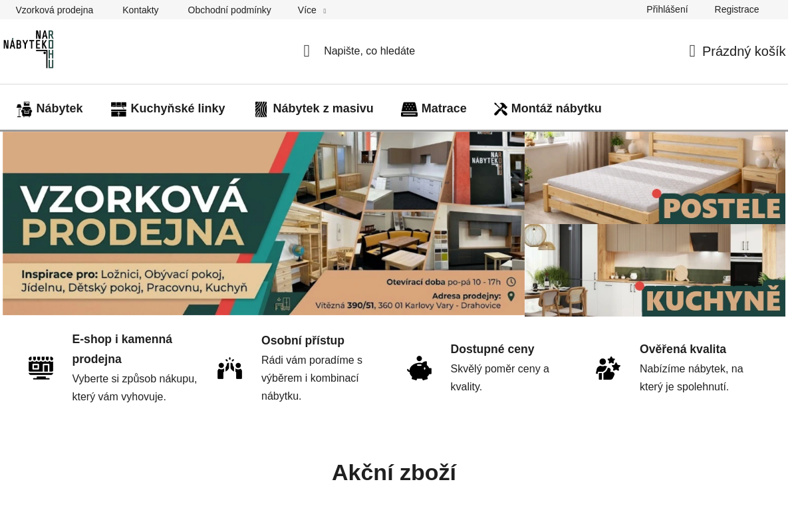Open the Kuchyně banner image

click(654, 270)
